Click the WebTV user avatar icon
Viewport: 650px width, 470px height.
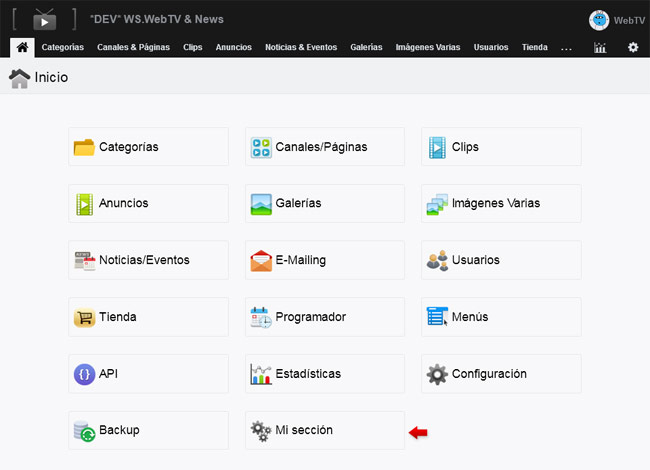coord(599,20)
